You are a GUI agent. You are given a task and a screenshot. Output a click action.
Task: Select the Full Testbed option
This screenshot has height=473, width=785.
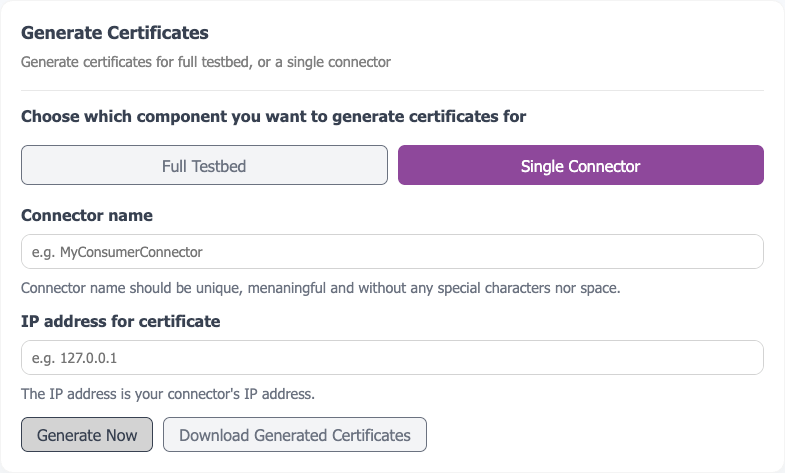pyautogui.click(x=204, y=165)
